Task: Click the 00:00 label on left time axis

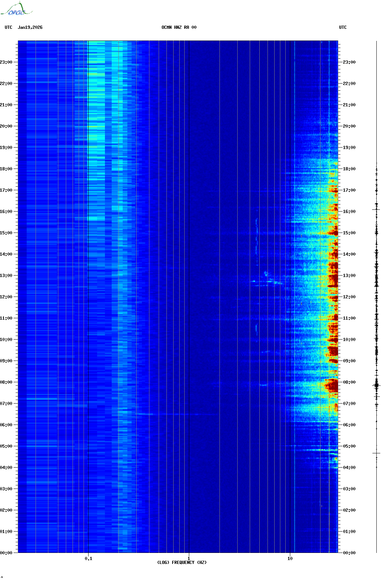Action: pyautogui.click(x=6, y=553)
